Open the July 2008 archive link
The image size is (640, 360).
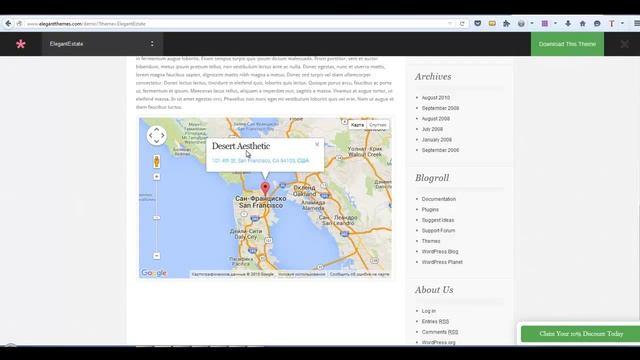(432, 129)
